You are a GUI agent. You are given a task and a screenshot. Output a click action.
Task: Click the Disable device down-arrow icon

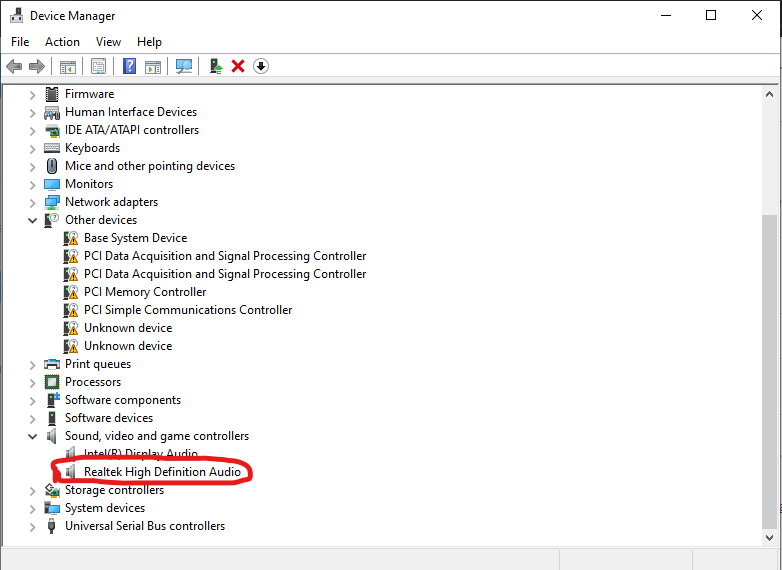pyautogui.click(x=261, y=66)
